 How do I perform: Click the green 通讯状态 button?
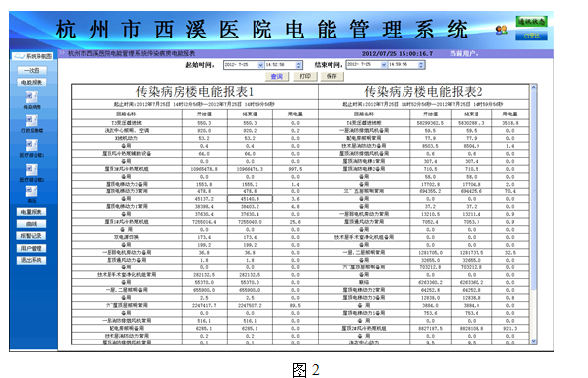[531, 22]
